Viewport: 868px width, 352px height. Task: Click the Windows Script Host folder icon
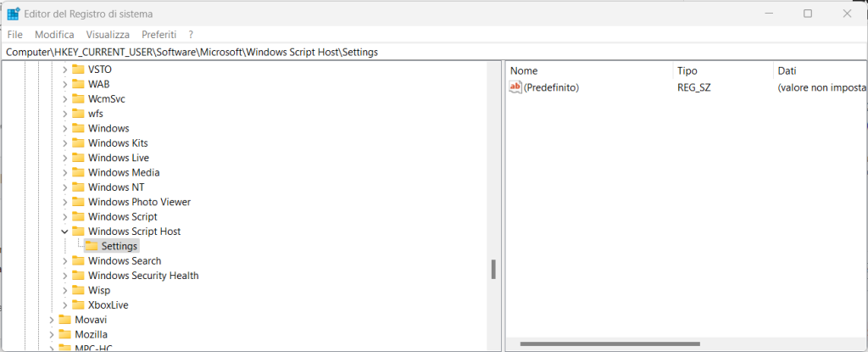click(78, 232)
